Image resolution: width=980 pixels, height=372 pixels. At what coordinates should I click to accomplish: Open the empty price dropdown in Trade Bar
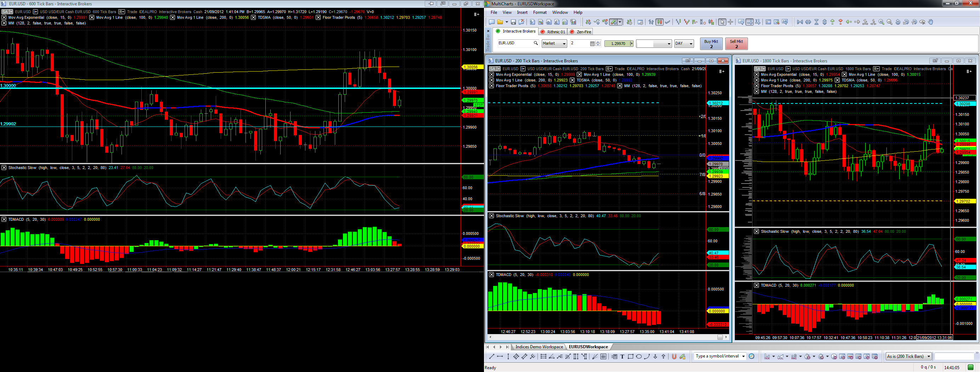tap(654, 44)
